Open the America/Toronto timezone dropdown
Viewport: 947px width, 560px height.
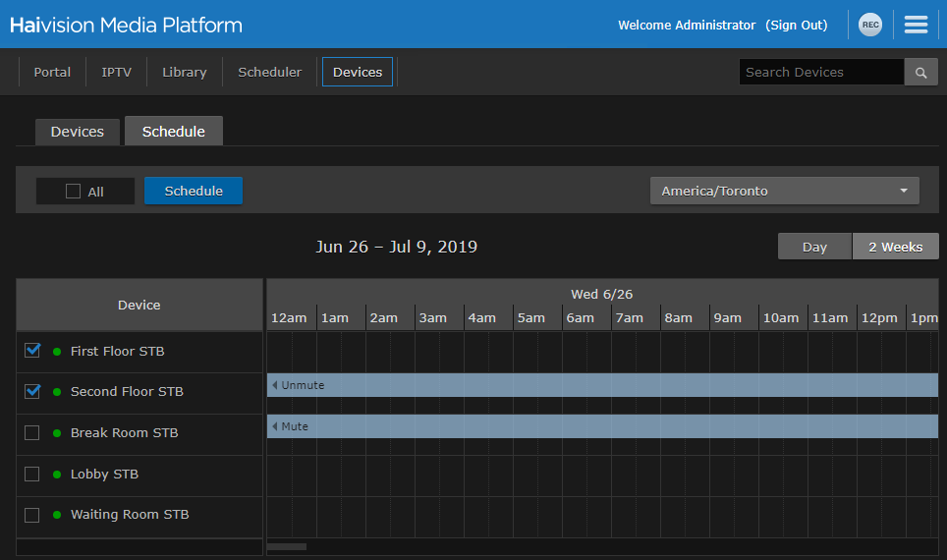coord(784,191)
